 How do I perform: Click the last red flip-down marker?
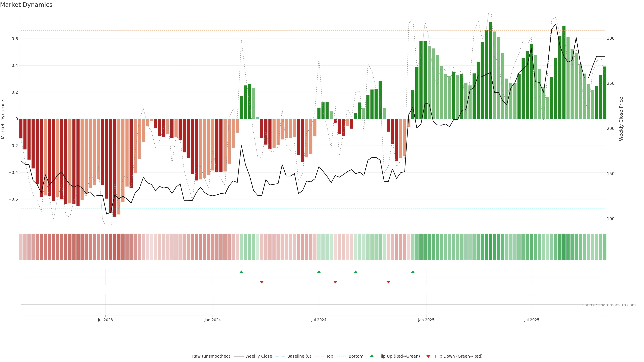pyautogui.click(x=388, y=282)
